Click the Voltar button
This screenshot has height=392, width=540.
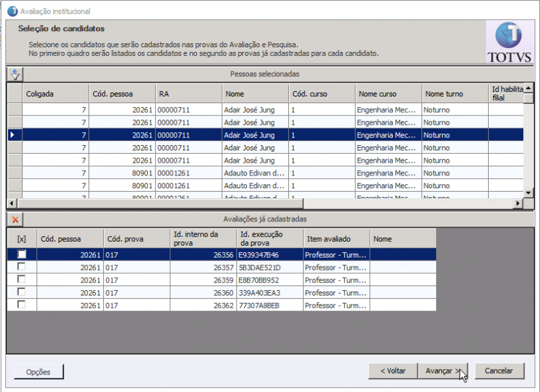click(x=393, y=371)
